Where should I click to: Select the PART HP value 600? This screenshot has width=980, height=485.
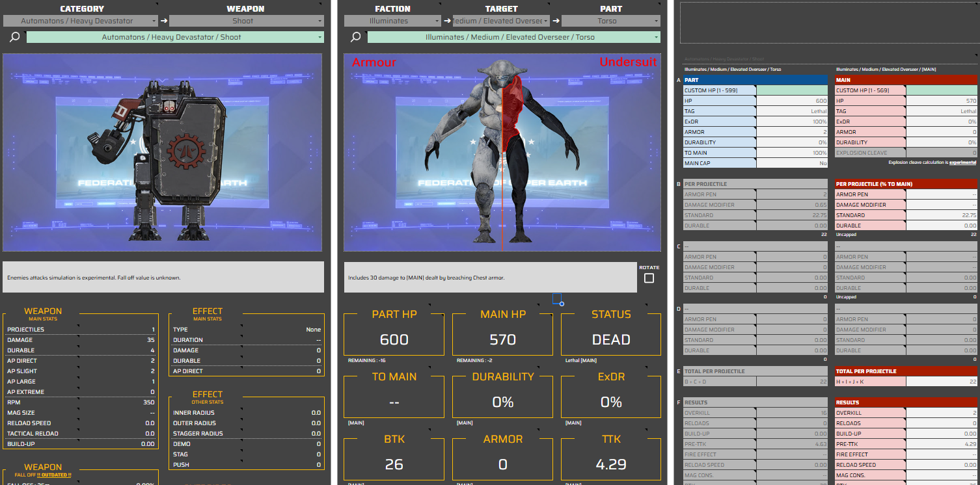[394, 339]
